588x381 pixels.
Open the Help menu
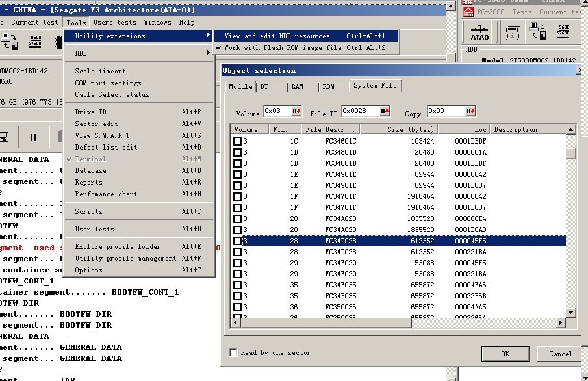pos(186,23)
